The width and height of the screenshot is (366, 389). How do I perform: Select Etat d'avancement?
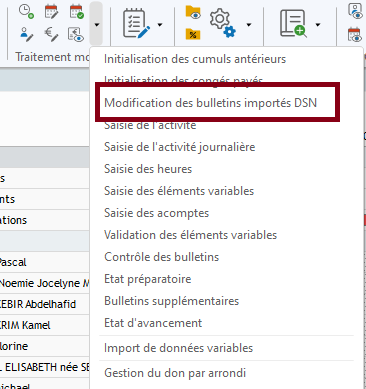click(153, 323)
